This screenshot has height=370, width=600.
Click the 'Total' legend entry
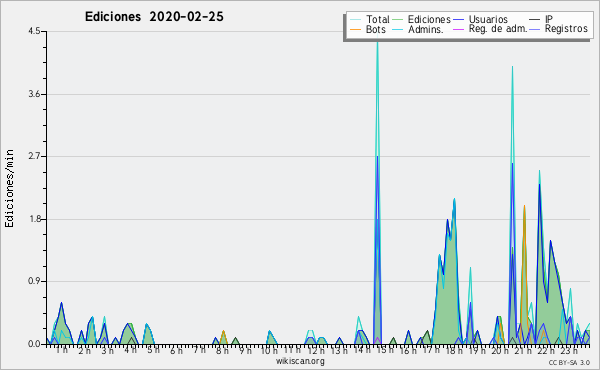pos(377,19)
